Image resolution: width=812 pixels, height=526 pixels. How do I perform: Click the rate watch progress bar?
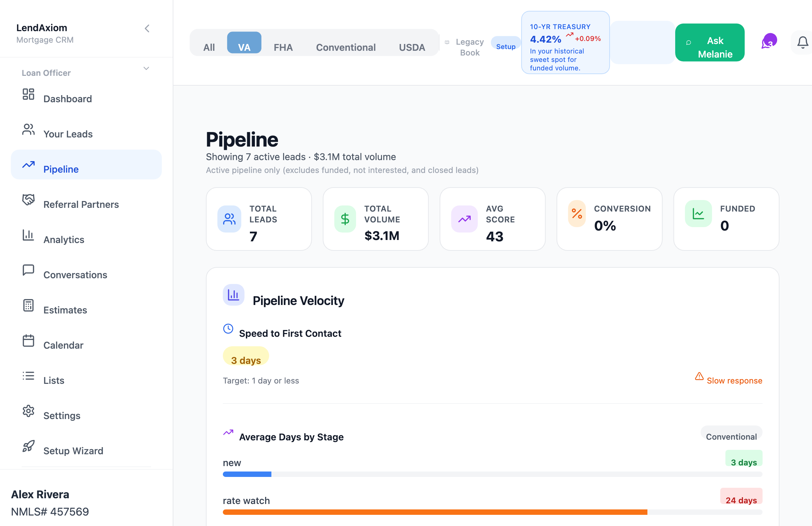point(492,512)
